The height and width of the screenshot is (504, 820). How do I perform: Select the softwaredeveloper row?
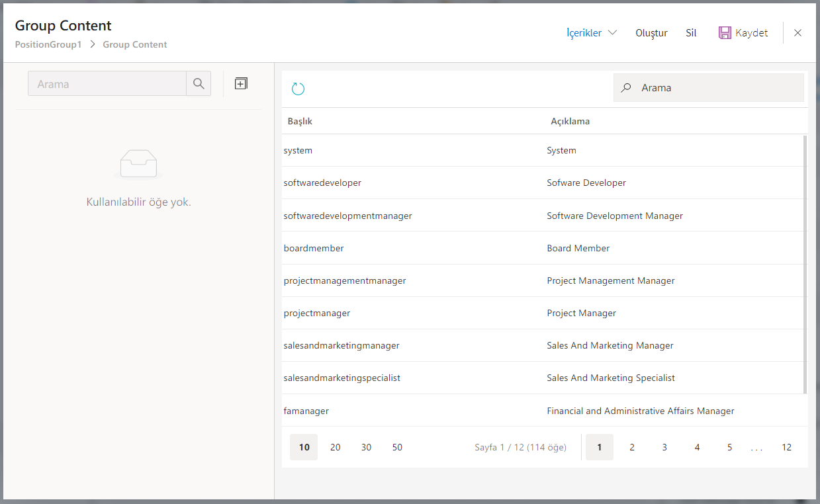pyautogui.click(x=322, y=183)
